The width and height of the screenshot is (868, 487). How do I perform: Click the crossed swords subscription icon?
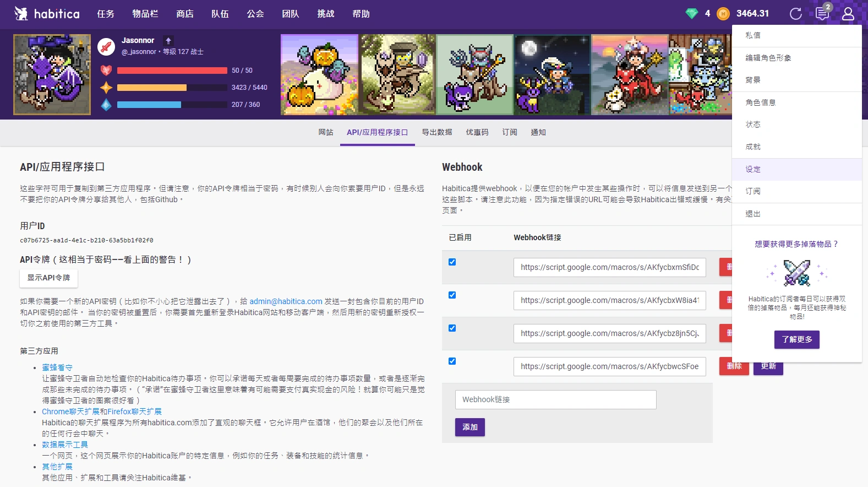pyautogui.click(x=797, y=272)
